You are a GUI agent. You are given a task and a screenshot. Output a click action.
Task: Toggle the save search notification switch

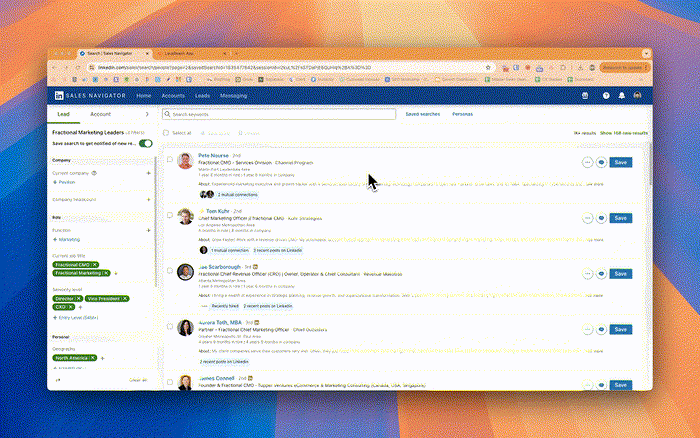pyautogui.click(x=146, y=143)
